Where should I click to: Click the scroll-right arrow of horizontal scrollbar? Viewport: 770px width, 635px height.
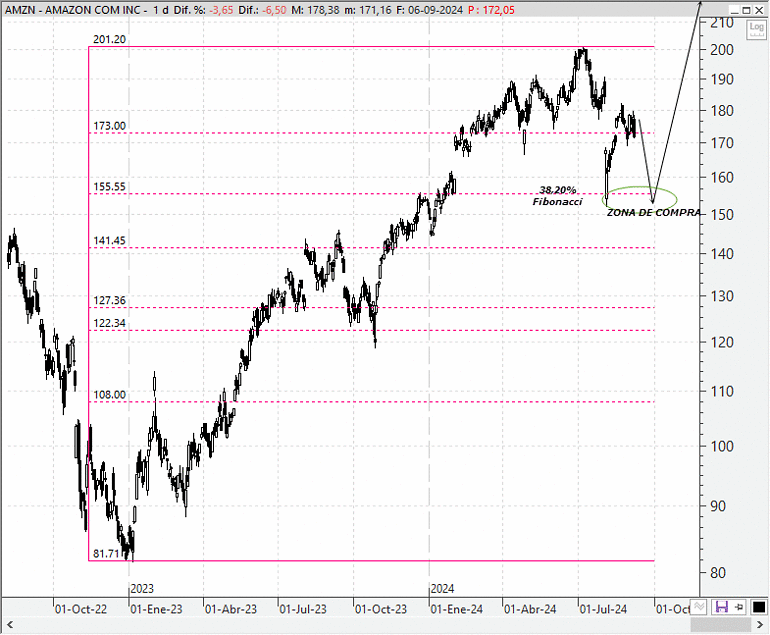(761, 625)
